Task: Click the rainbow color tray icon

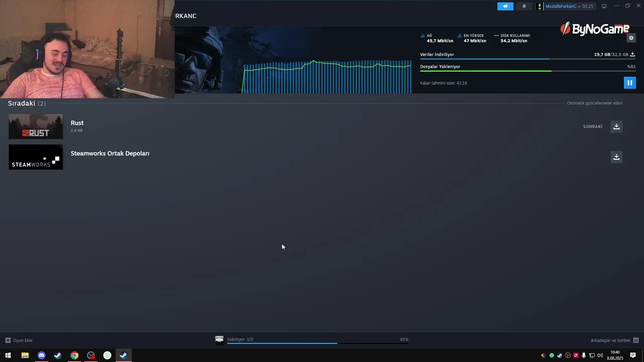Action: pos(543,355)
